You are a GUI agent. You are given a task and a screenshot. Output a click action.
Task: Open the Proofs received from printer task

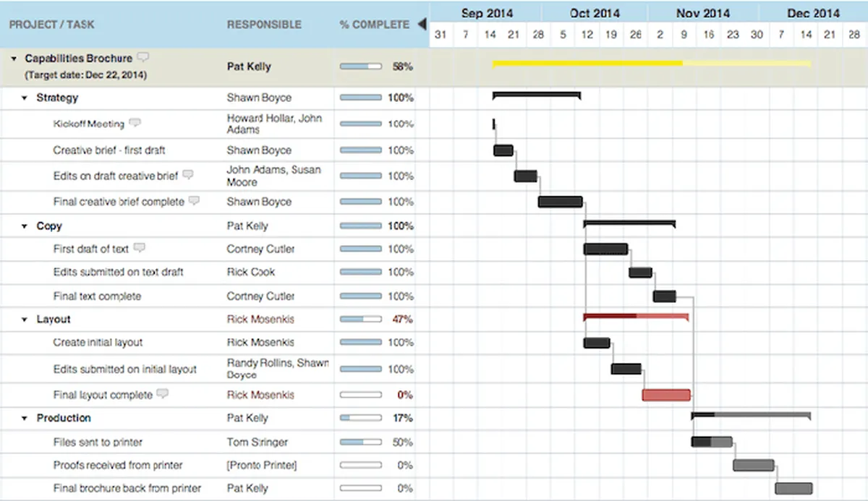pyautogui.click(x=118, y=466)
